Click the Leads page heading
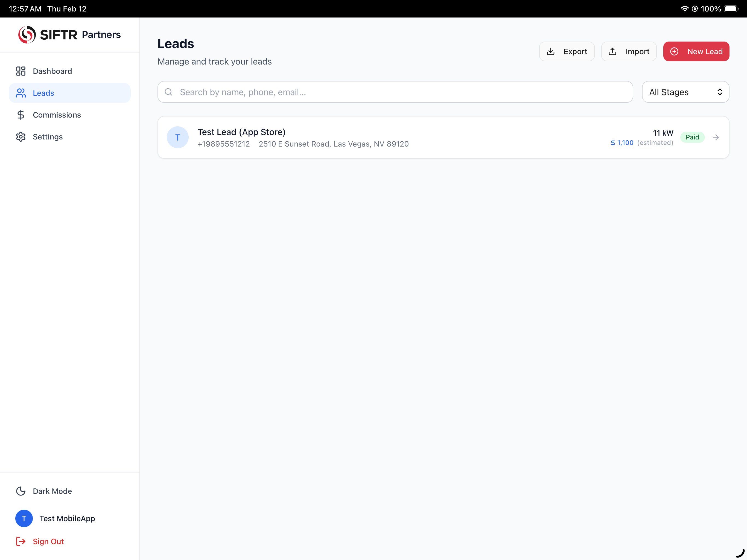This screenshot has height=560, width=747. [176, 43]
